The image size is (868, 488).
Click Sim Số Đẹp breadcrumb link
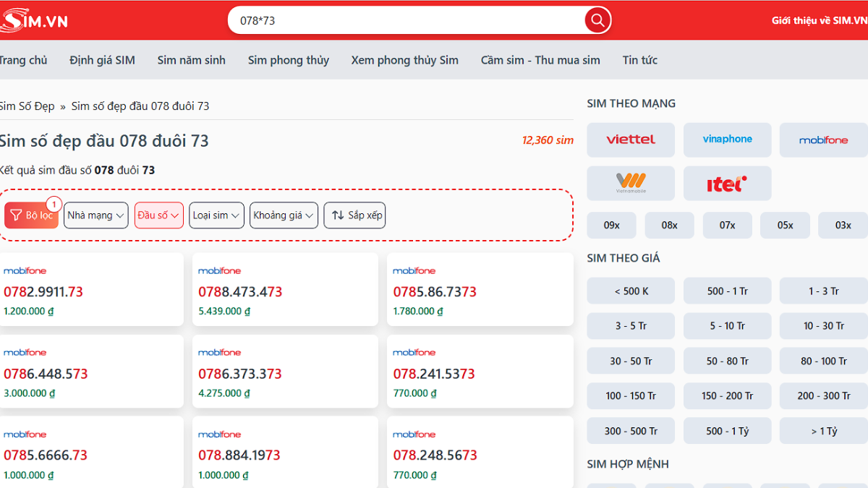27,106
